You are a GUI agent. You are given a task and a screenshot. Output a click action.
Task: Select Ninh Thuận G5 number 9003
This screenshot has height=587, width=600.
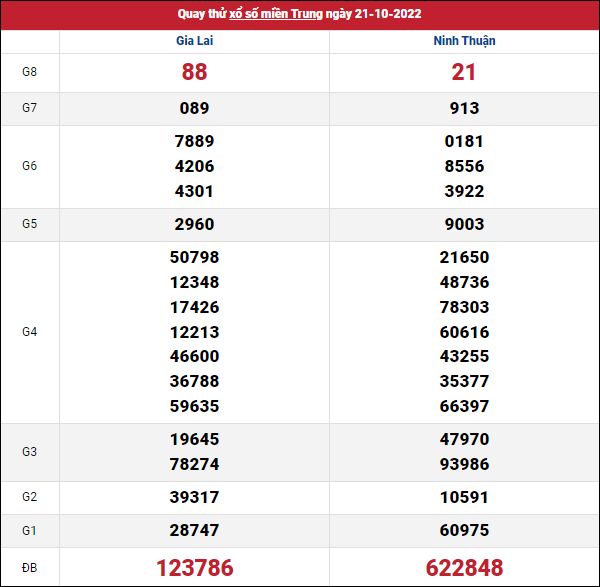(x=464, y=224)
